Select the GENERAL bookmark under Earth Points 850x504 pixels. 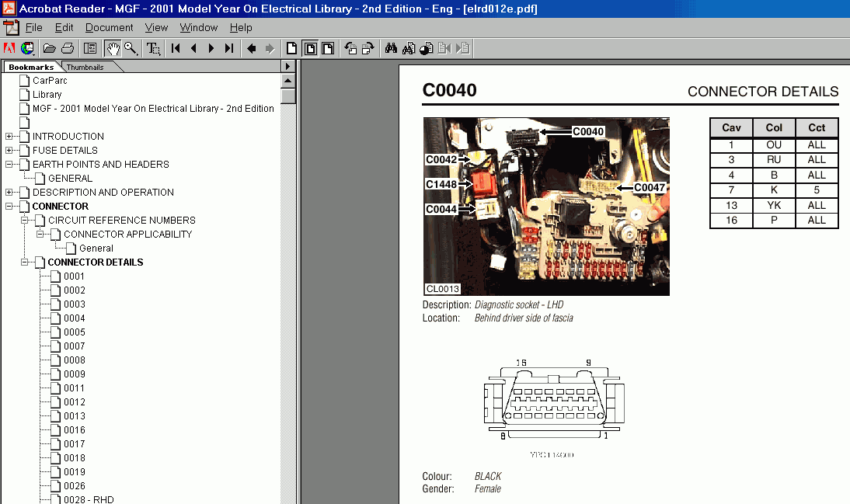[70, 179]
